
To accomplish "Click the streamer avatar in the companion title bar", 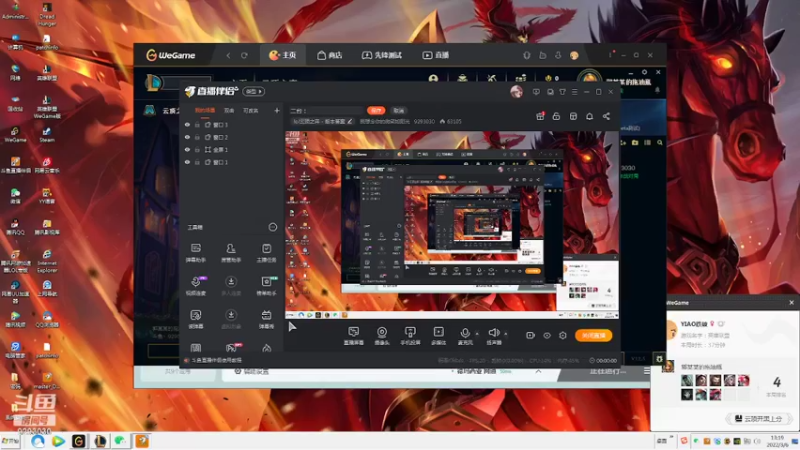I will [x=516, y=92].
